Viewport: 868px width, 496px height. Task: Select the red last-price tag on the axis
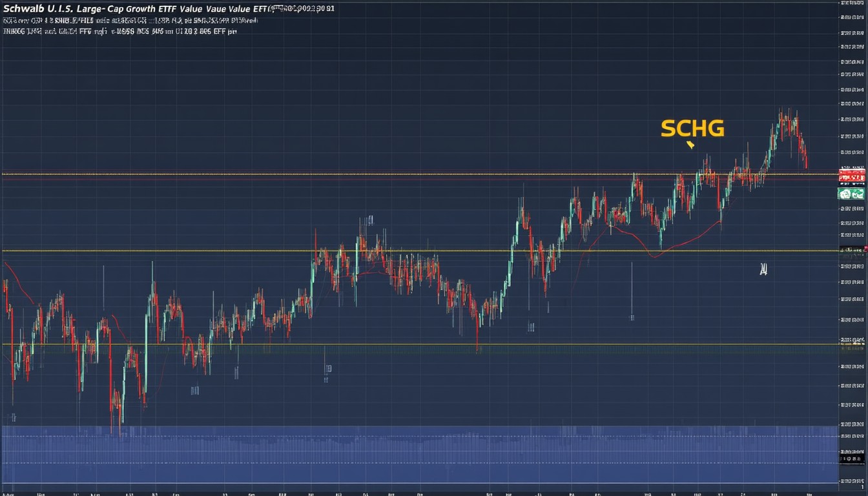851,174
